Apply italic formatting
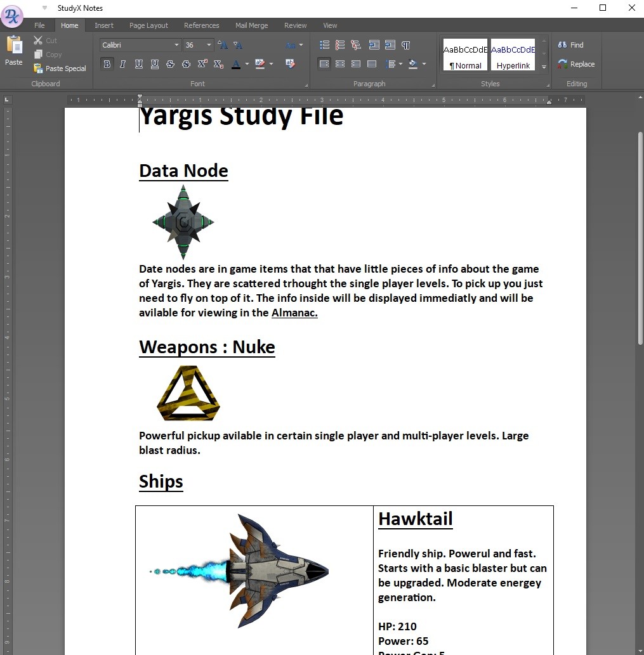The width and height of the screenshot is (644, 655). pos(122,63)
